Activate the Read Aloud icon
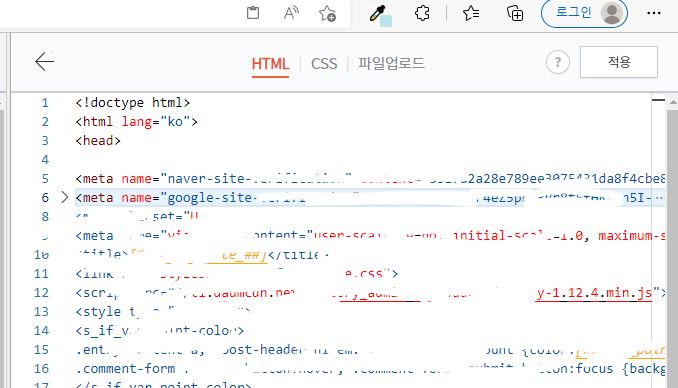The image size is (678, 388). 291,13
